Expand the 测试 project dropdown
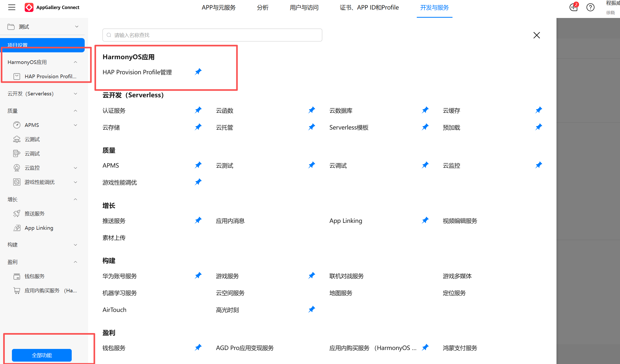This screenshot has height=364, width=620. (x=76, y=27)
